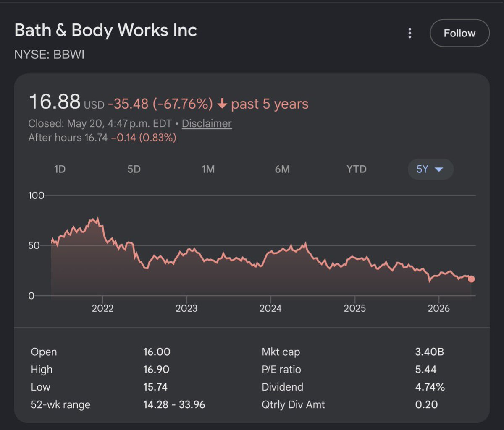Select the 2022 label on chart axis
This screenshot has height=430, width=504.
102,308
